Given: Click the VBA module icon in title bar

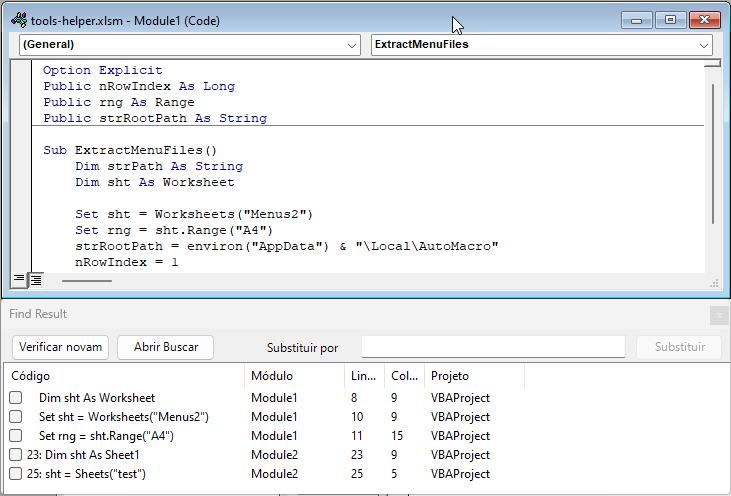Looking at the screenshot, I should point(19,20).
